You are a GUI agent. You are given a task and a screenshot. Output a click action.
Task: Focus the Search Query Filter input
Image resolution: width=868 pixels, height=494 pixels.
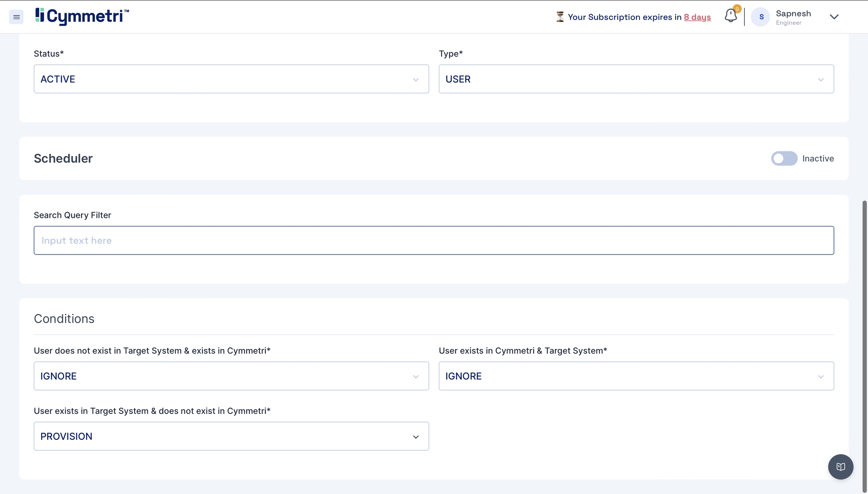pos(434,240)
